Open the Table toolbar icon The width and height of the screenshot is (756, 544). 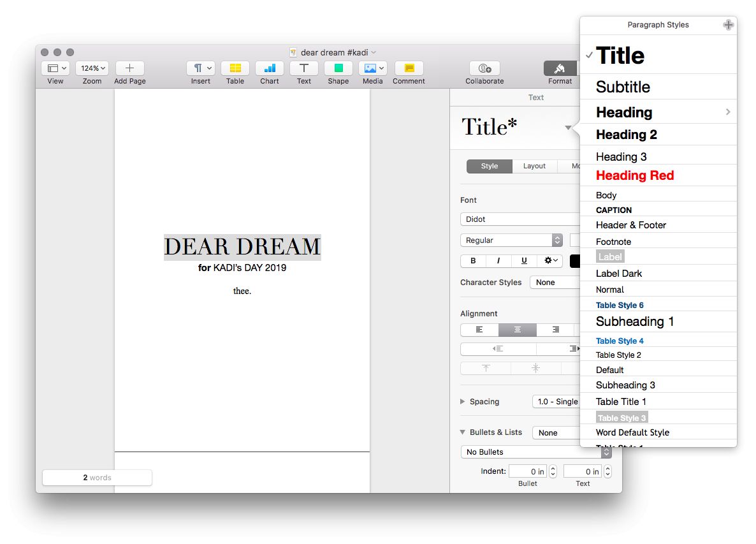[x=235, y=68]
